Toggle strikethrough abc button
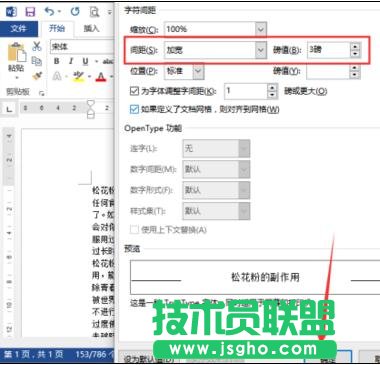Screen dimensions: 380x365 tap(108, 61)
